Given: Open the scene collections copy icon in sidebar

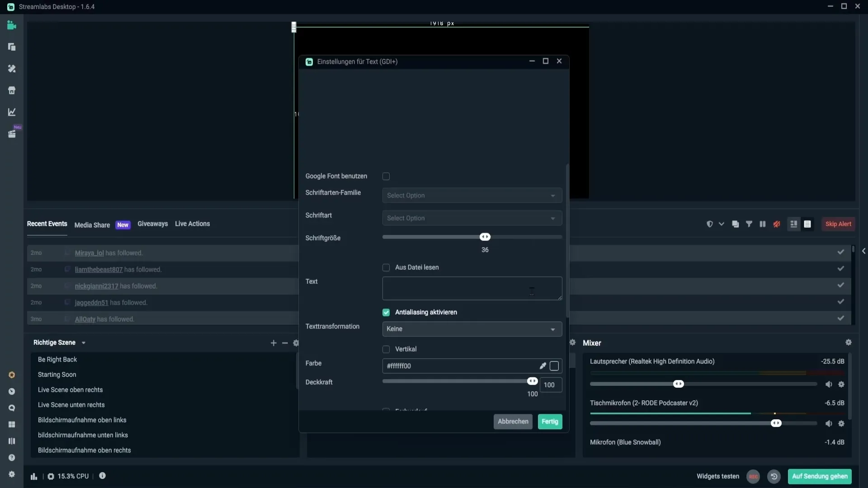Looking at the screenshot, I should (12, 47).
